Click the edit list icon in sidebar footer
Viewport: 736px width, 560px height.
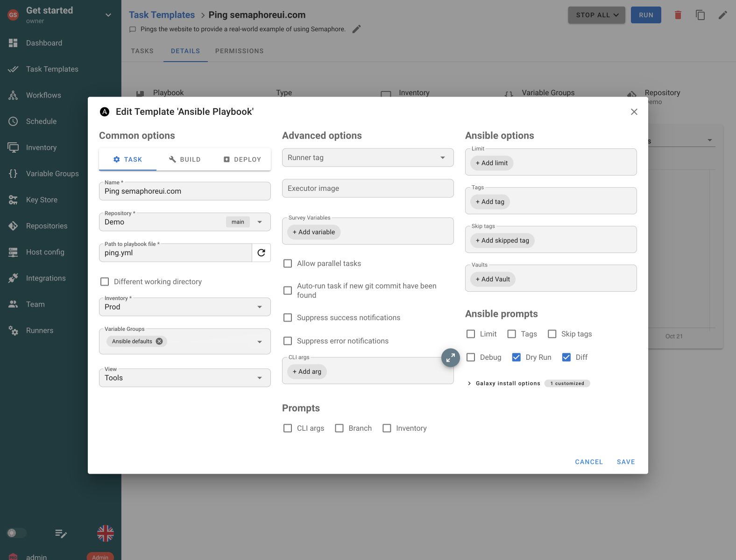(61, 533)
